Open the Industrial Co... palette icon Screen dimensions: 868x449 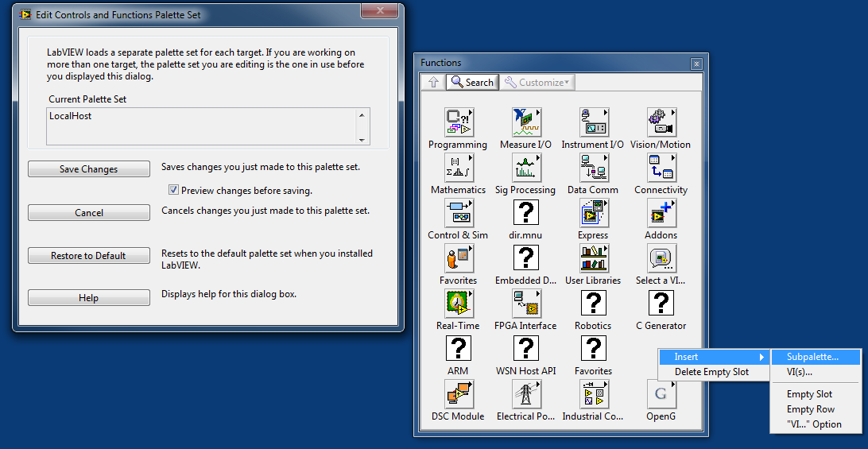[x=594, y=395]
